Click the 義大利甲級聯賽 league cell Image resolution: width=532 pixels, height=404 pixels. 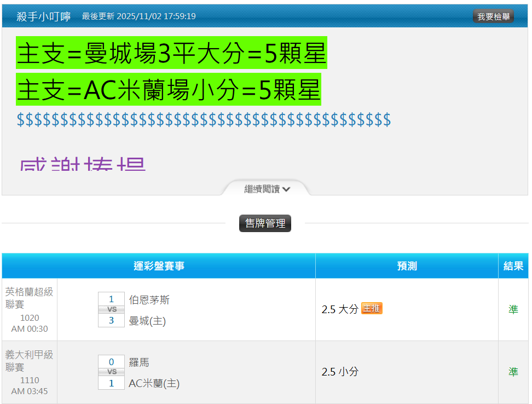(x=29, y=361)
